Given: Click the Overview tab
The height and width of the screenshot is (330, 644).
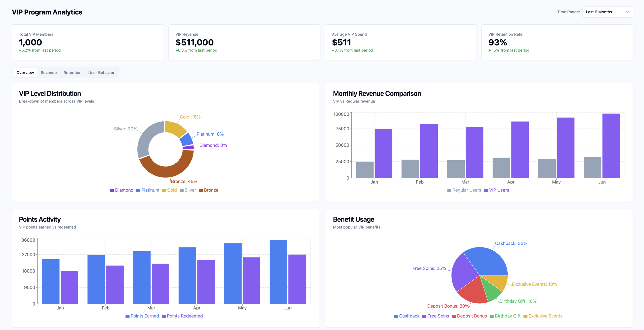Looking at the screenshot, I should pos(25,72).
